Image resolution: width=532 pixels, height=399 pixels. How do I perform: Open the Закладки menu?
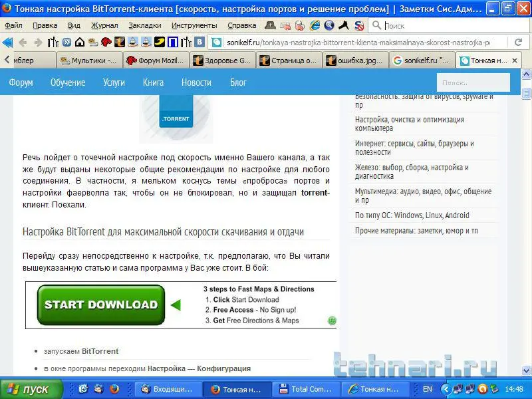145,25
